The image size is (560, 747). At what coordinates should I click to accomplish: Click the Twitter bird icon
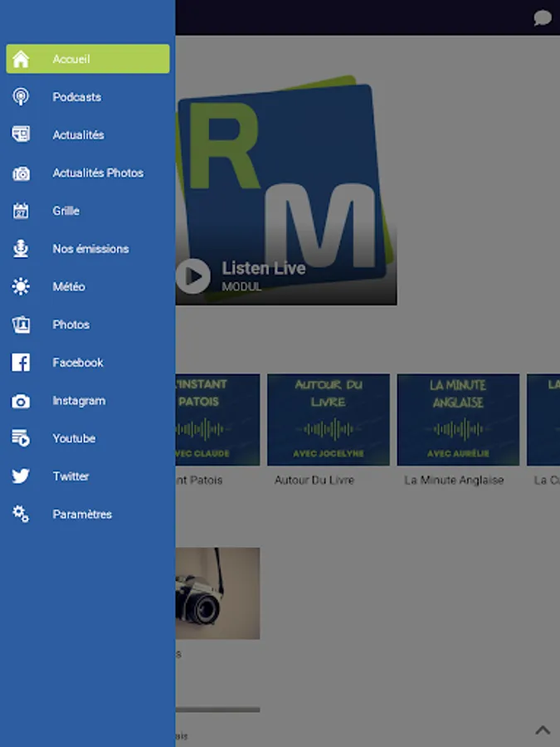21,476
